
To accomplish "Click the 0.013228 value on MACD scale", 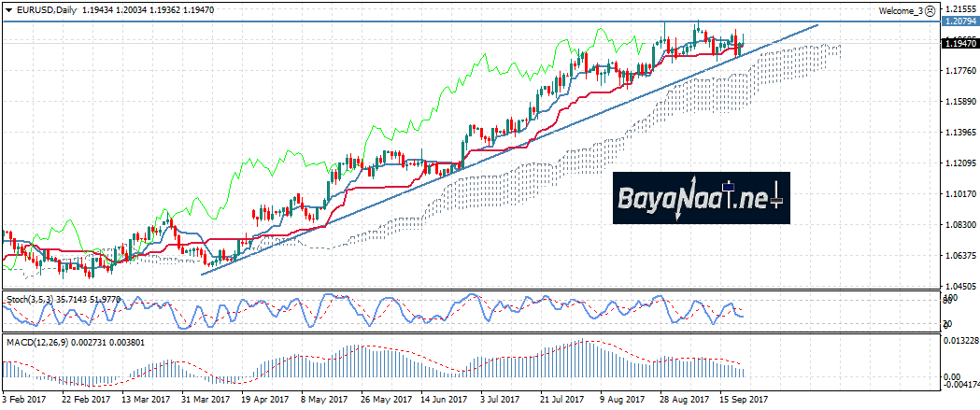I will point(959,341).
